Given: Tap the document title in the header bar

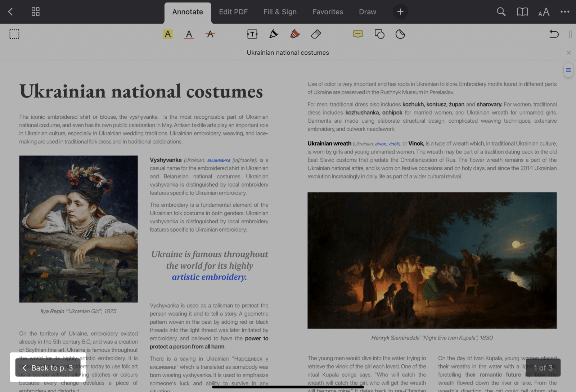Looking at the screenshot, I should (288, 53).
